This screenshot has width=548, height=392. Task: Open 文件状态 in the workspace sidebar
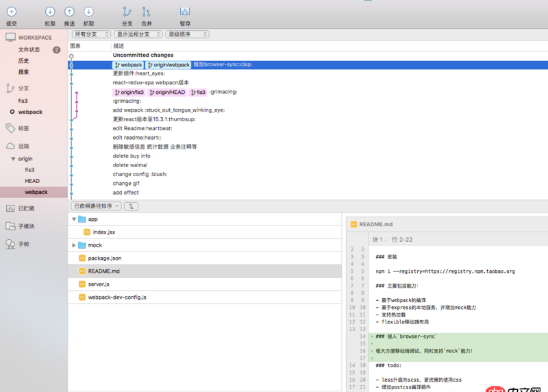(x=29, y=50)
